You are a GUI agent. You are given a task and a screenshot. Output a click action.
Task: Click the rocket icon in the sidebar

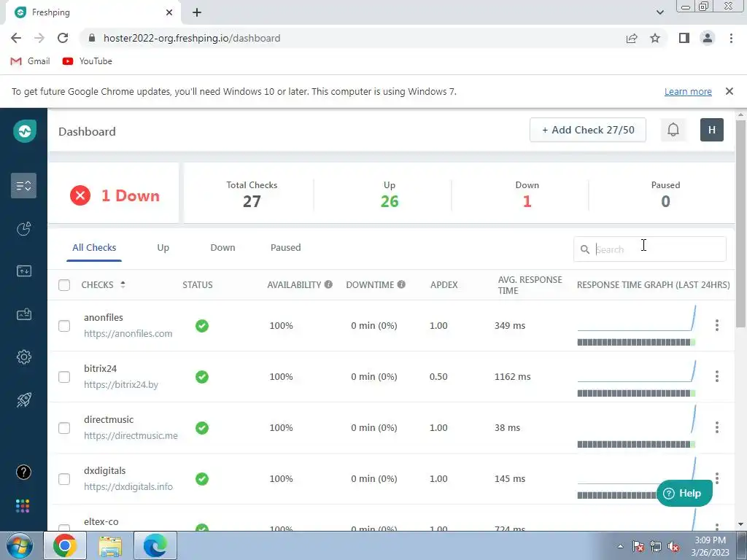tap(24, 400)
